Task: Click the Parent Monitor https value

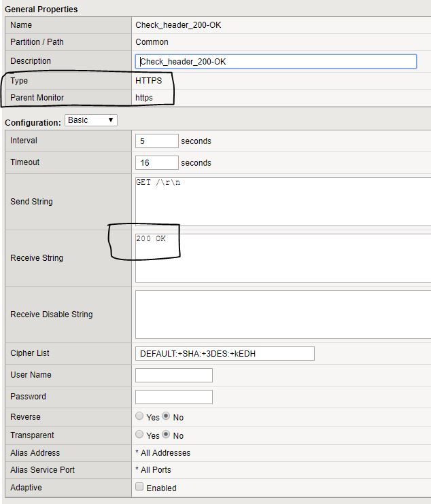Action: [144, 98]
